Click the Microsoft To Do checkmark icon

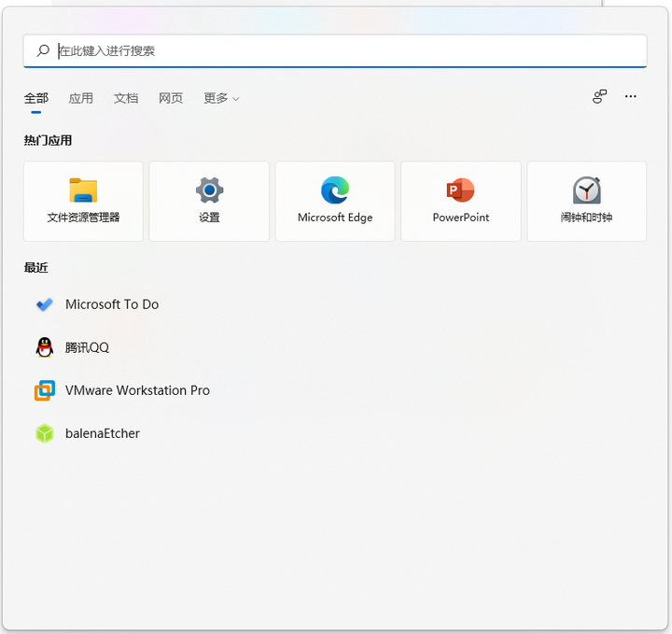[45, 304]
